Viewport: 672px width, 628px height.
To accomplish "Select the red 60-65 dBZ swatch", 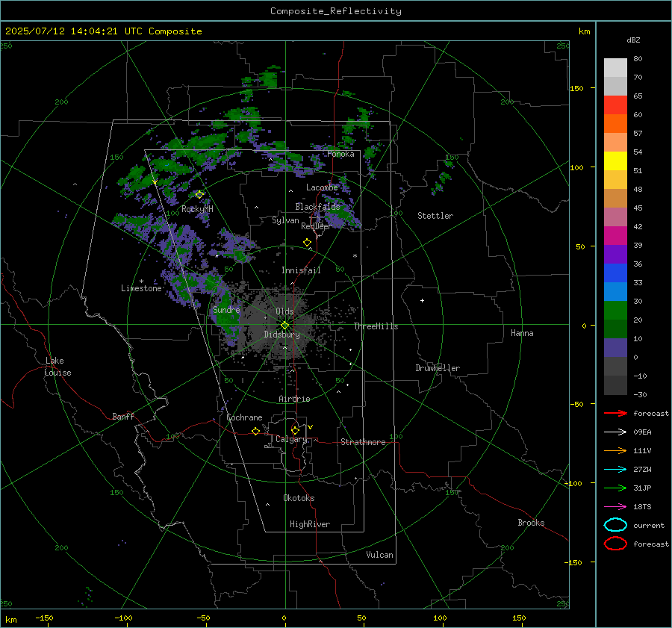I will pyautogui.click(x=615, y=105).
